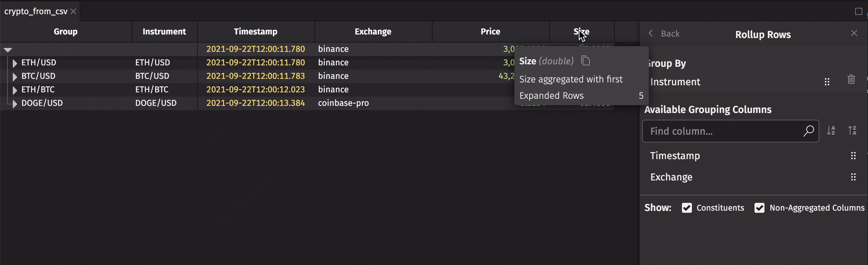This screenshot has width=868, height=265.
Task: Click the Instrument drag-handle dots
Action: 827,81
